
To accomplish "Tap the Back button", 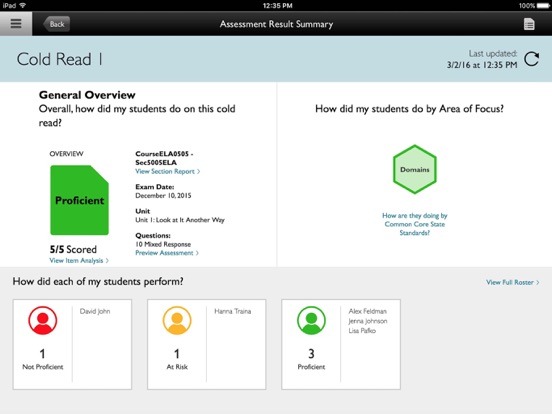I will [x=56, y=24].
